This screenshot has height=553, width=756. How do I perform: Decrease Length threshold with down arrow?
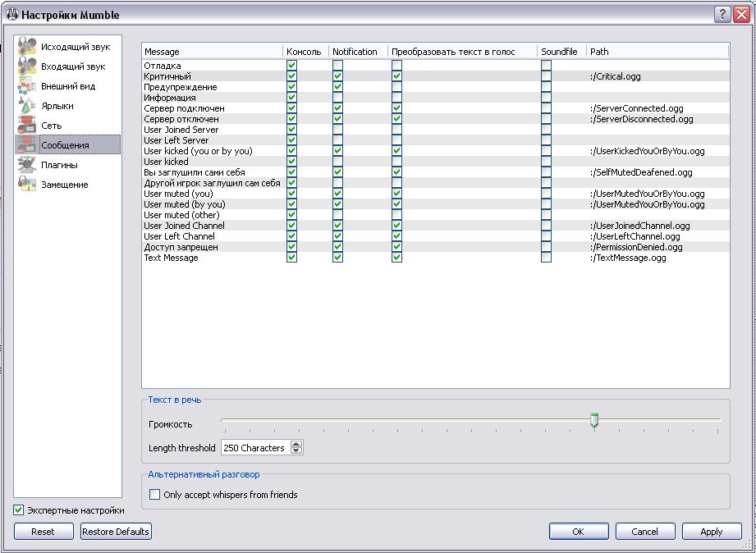296,451
